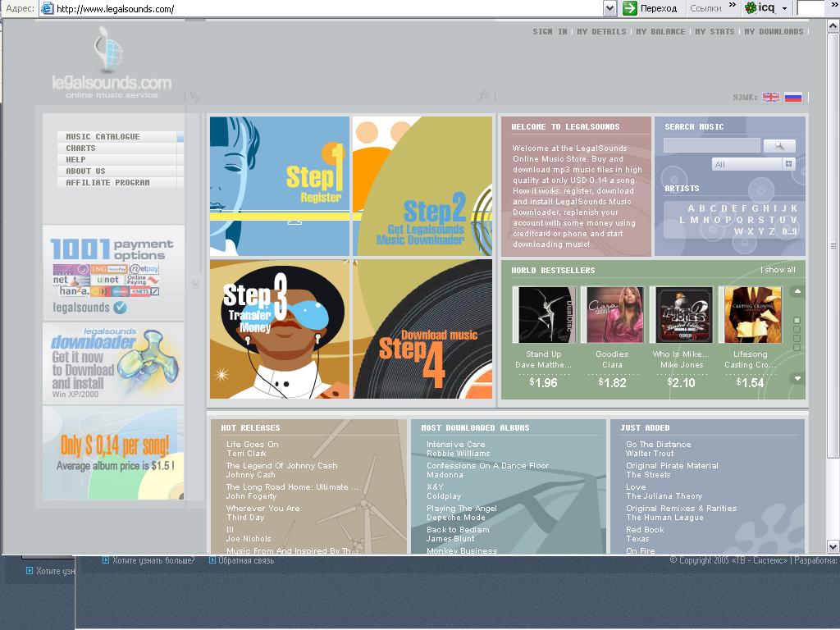Open Original Remixes & Rarities album
Viewport: 840px width, 630px height.
(682, 508)
